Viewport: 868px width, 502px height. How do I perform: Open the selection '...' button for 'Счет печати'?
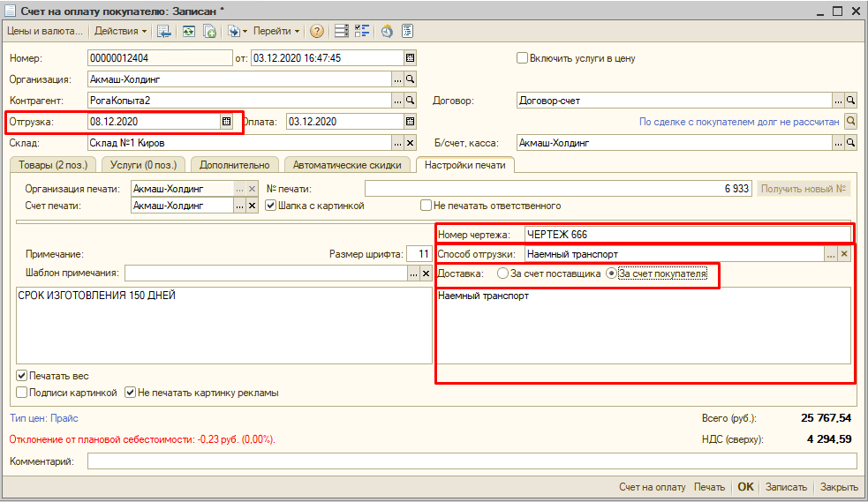(x=239, y=206)
